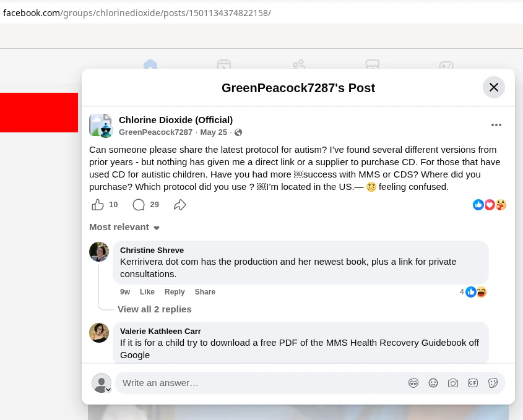Open group avatar image in post header
523x420 pixels.
(x=100, y=126)
